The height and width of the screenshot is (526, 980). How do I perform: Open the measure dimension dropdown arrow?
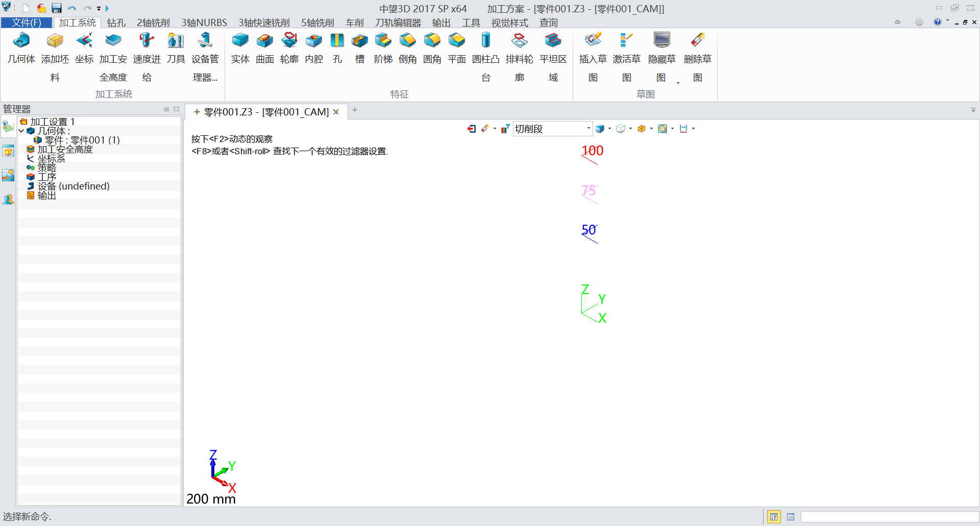point(694,129)
